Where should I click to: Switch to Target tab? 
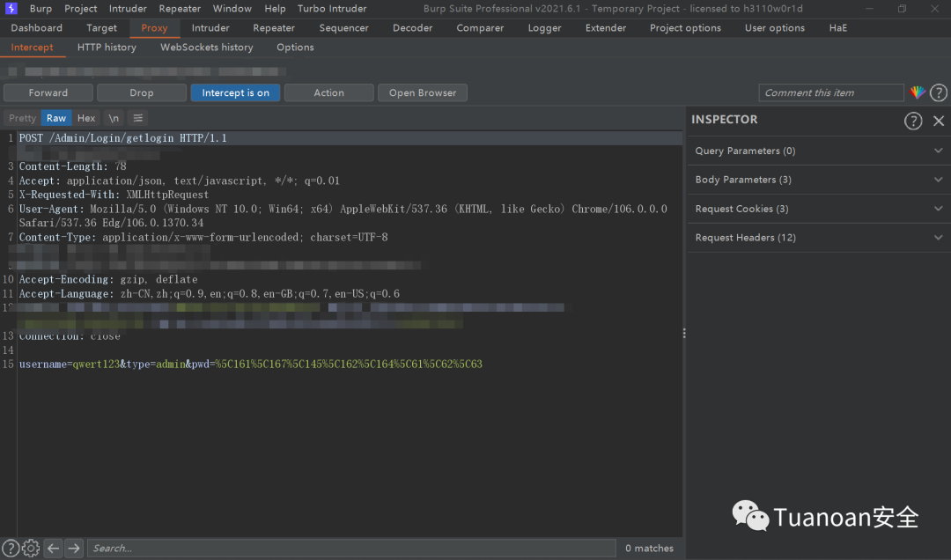[101, 28]
